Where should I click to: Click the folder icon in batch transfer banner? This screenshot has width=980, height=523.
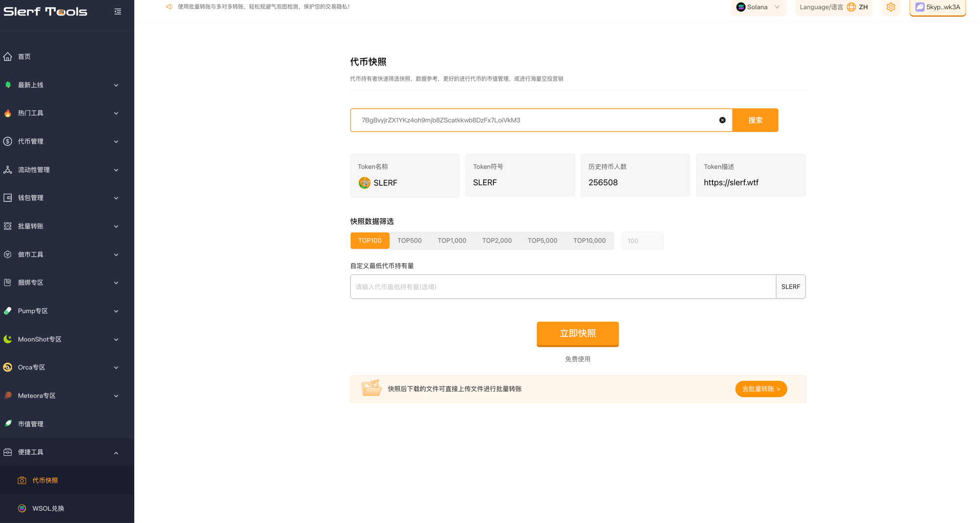(371, 388)
